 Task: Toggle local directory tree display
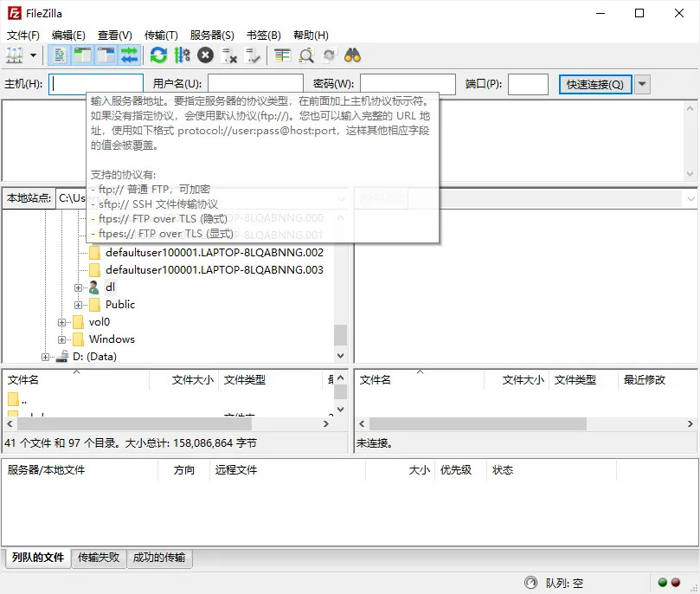point(82,55)
